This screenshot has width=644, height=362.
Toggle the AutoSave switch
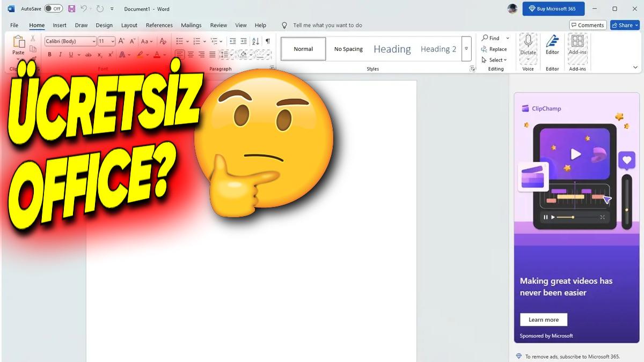[53, 9]
